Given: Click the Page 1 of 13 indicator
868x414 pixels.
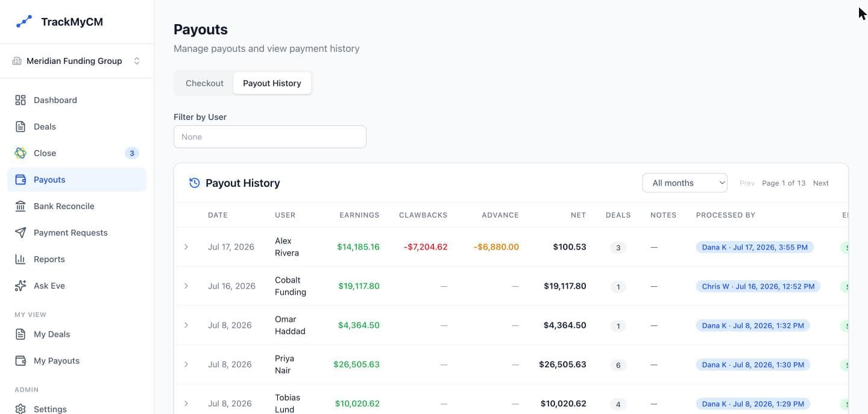Looking at the screenshot, I should [x=784, y=183].
